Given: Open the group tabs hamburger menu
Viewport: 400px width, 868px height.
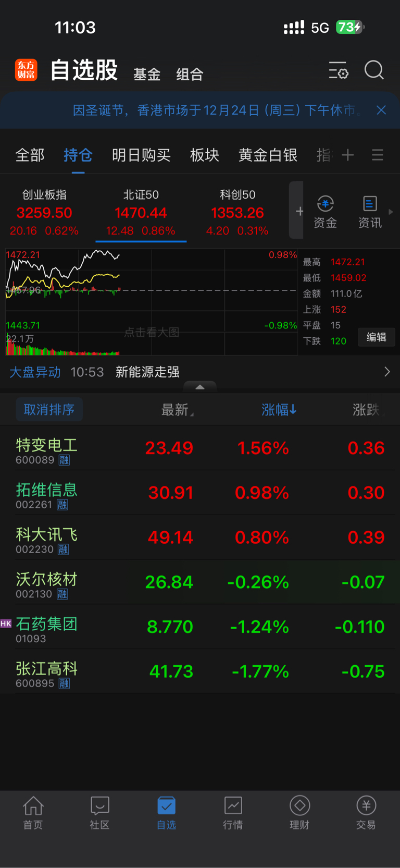Looking at the screenshot, I should (x=378, y=155).
